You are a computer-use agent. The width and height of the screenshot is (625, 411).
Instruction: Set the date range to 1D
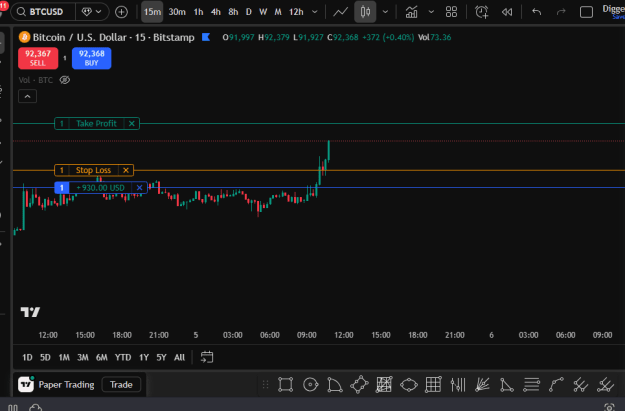[27, 358]
